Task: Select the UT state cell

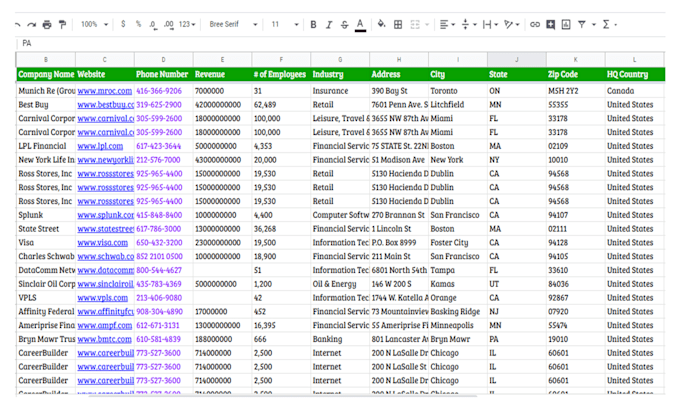Action: coord(517,284)
